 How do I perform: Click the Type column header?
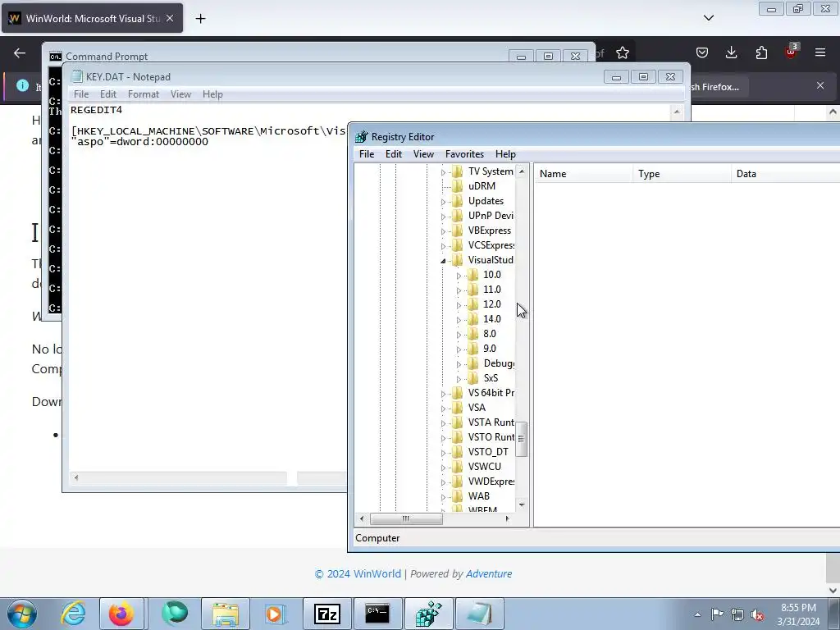[682, 174]
